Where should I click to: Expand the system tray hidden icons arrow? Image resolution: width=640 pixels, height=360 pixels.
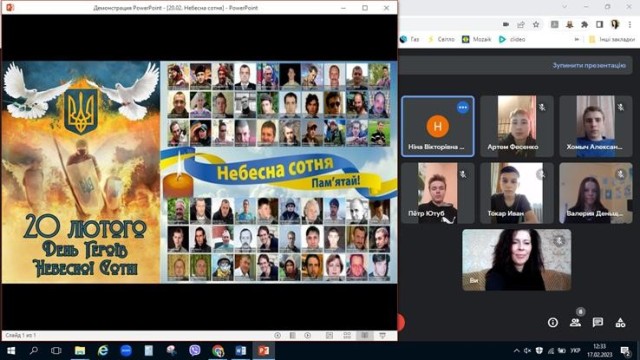[516, 351]
